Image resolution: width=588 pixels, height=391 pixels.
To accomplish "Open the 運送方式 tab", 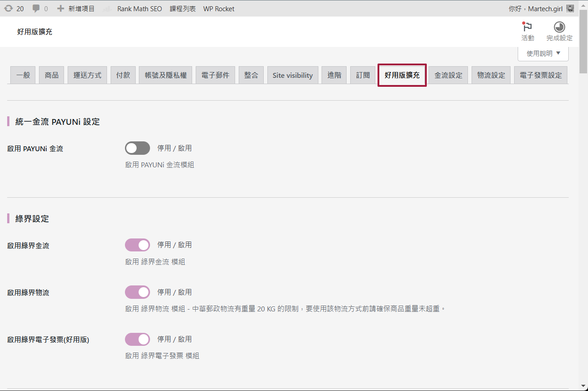I will 87,75.
